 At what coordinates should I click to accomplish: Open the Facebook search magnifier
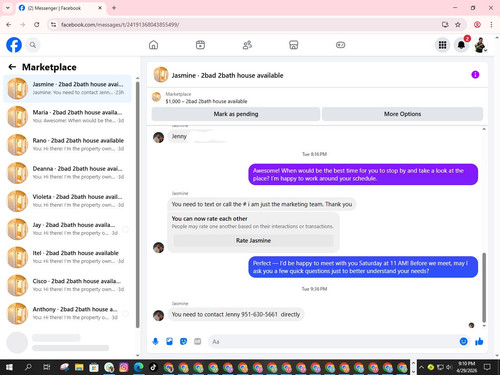[x=33, y=45]
